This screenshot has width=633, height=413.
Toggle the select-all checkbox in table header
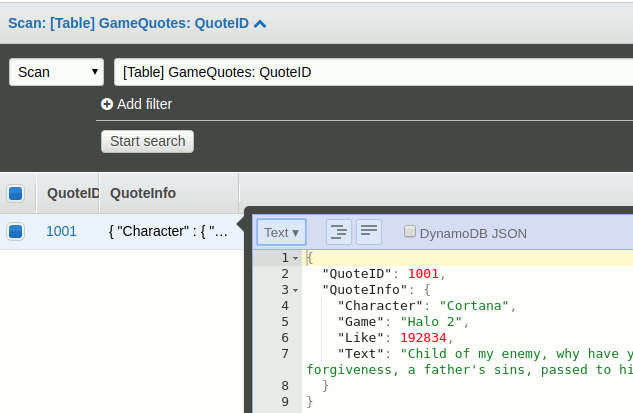coord(16,193)
